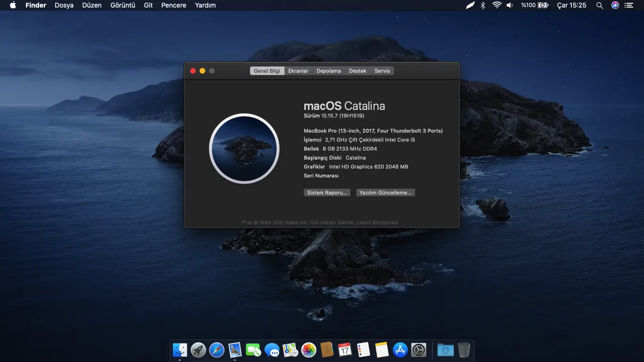Click the İşlemci 2,71 GHz processor line
644x362 pixels.
tap(360, 140)
